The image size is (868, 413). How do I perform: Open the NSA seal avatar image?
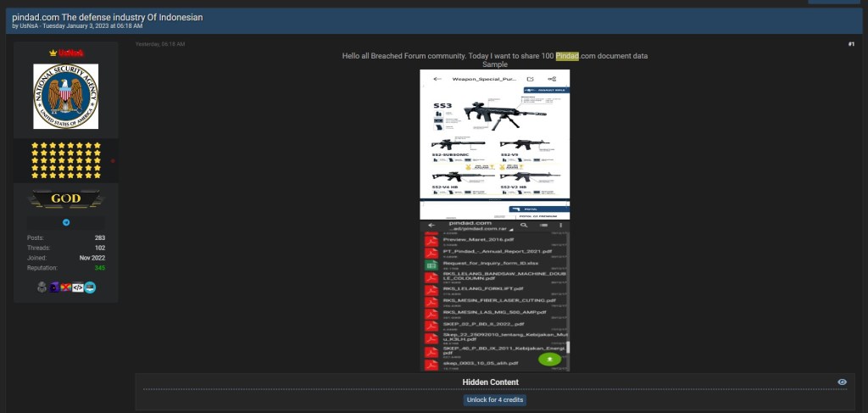click(66, 97)
